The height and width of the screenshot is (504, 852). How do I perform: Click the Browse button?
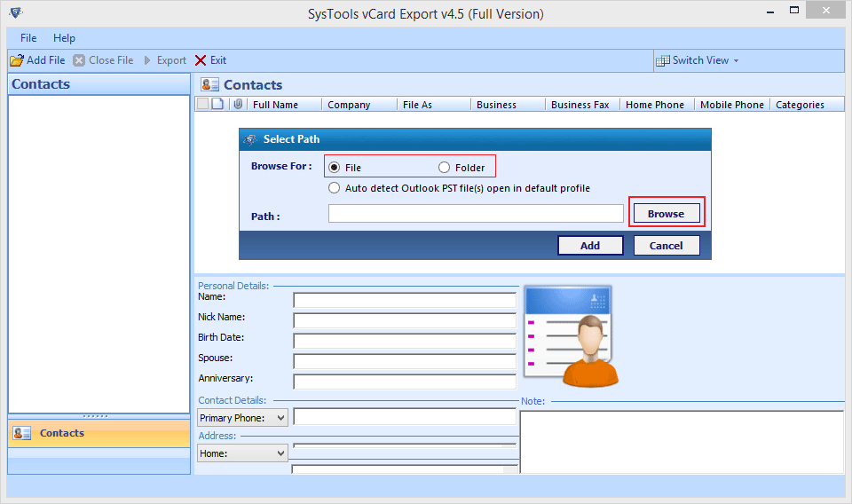[x=667, y=214]
